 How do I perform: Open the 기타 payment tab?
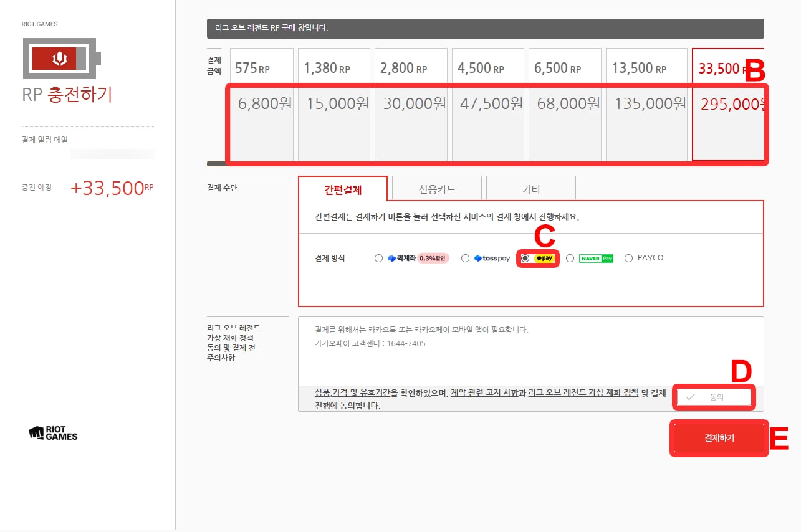pos(530,189)
